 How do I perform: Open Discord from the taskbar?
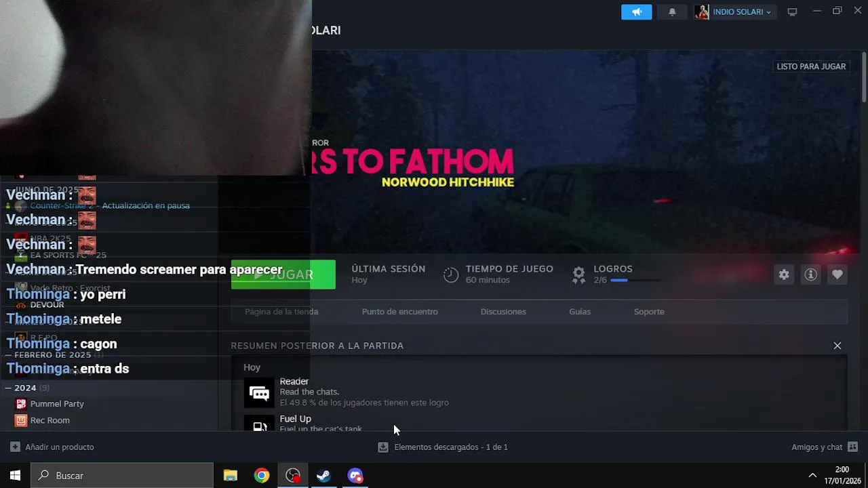point(355,476)
